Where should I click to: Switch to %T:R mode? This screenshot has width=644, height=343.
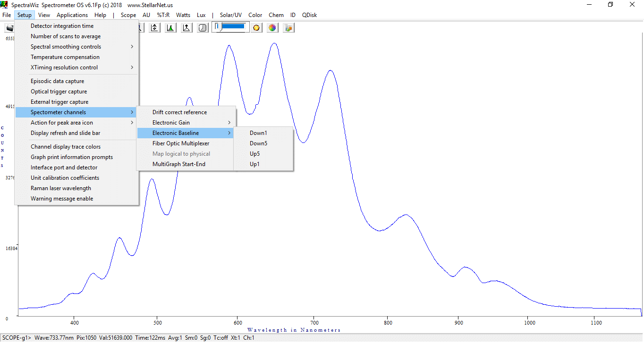163,15
